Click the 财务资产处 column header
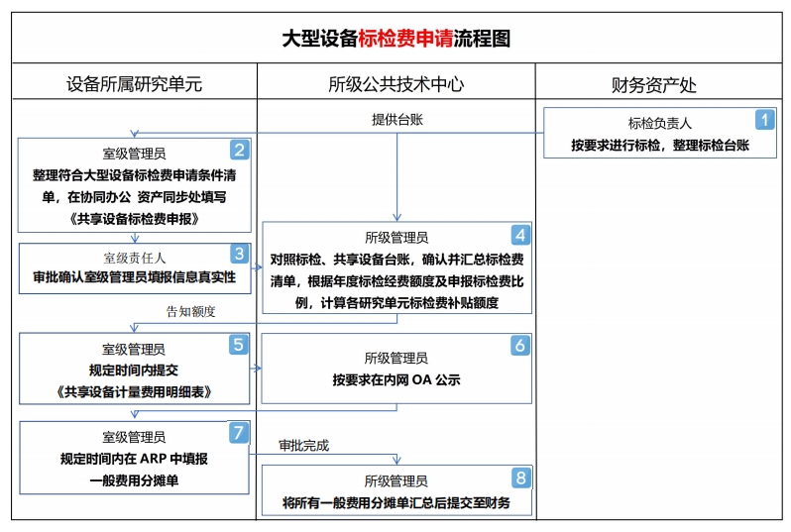The image size is (791, 532). point(660,84)
